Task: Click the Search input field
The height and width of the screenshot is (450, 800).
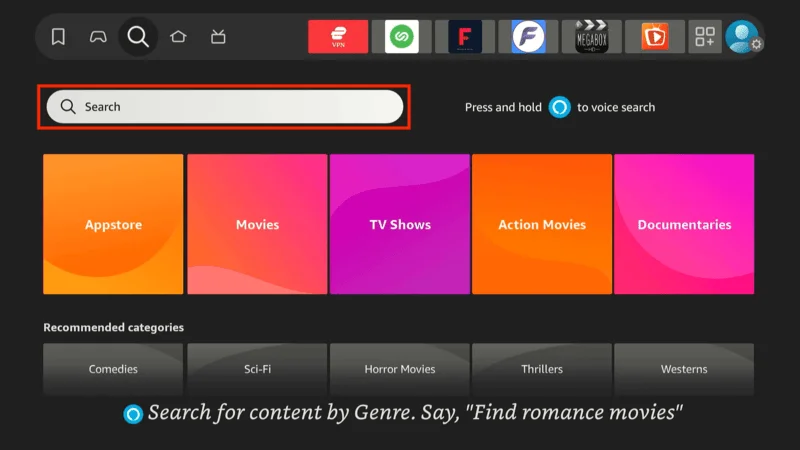Action: (x=225, y=107)
